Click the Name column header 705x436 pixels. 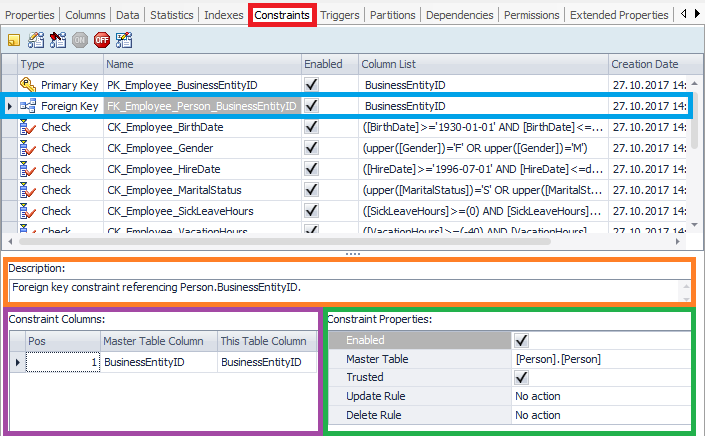pos(200,64)
